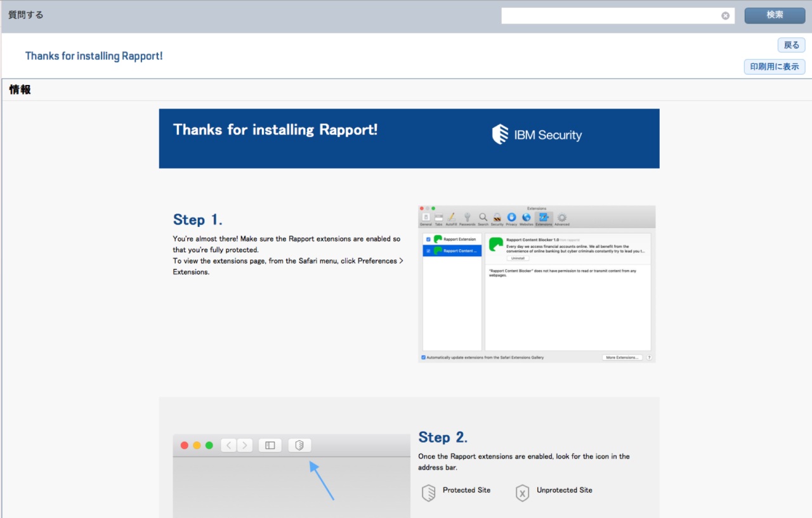Click the sidebar toggle icon in Step 2 toolbar image

point(270,445)
